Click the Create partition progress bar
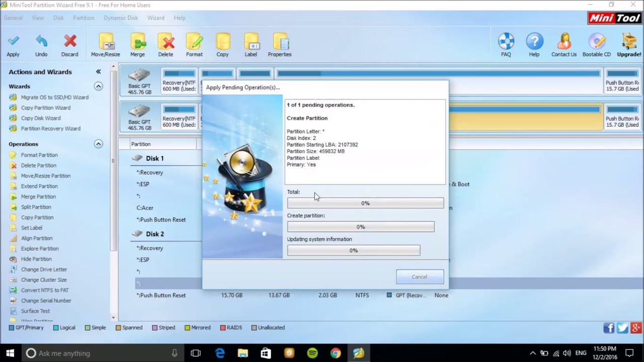 pyautogui.click(x=361, y=227)
